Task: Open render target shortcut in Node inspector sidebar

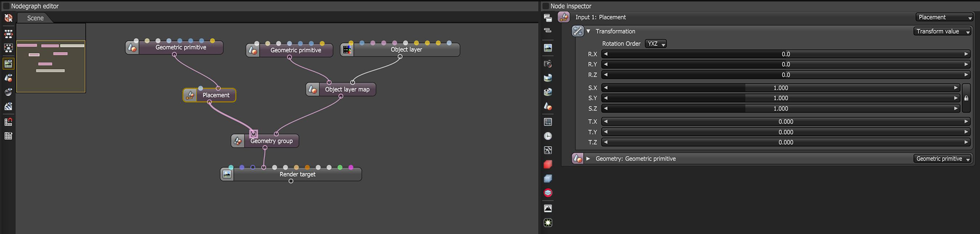Action: tap(548, 47)
